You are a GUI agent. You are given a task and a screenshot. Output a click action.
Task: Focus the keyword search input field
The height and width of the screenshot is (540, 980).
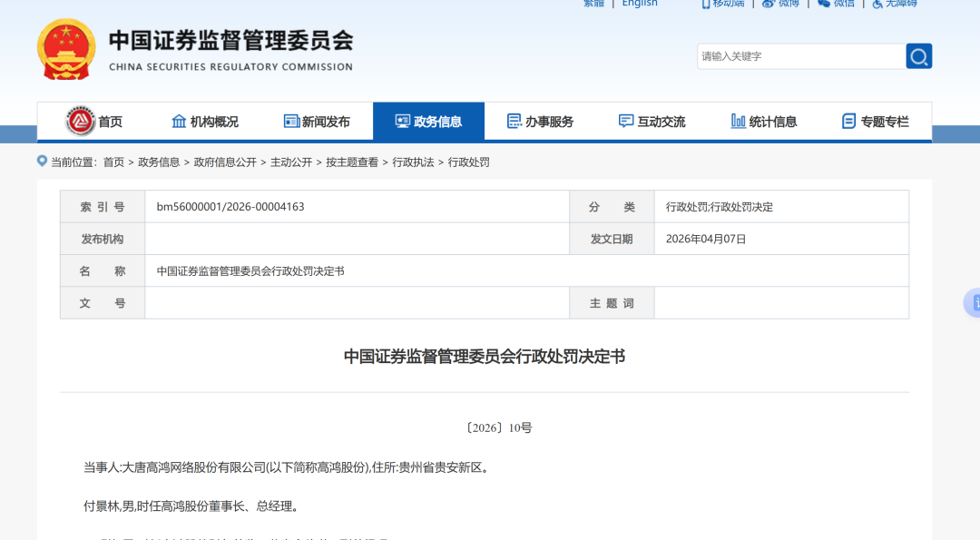[x=800, y=56]
